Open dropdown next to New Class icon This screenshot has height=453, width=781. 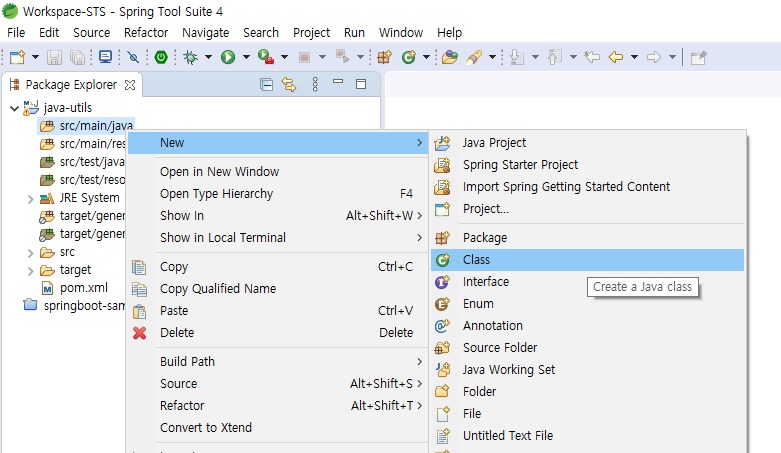426,57
